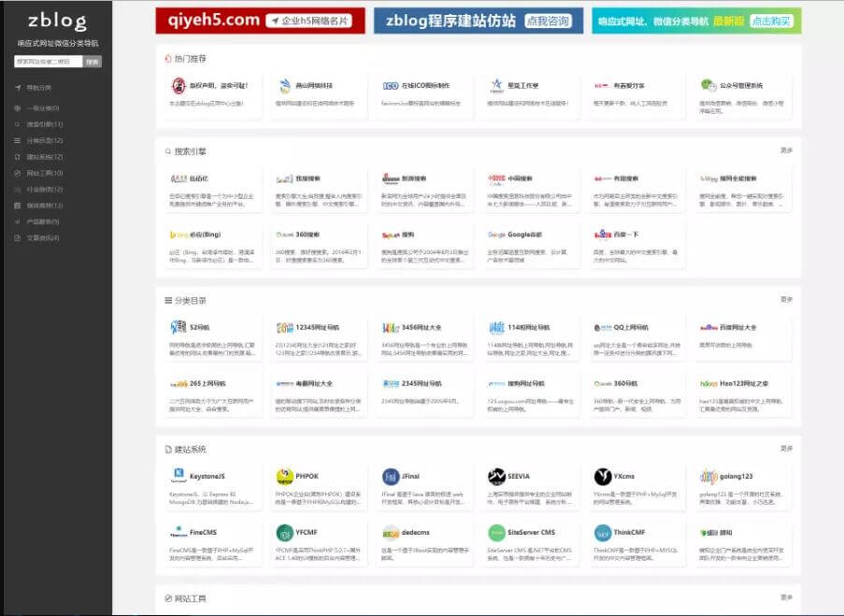Click the dedecms logo icon
The height and width of the screenshot is (616, 844).
click(x=390, y=532)
